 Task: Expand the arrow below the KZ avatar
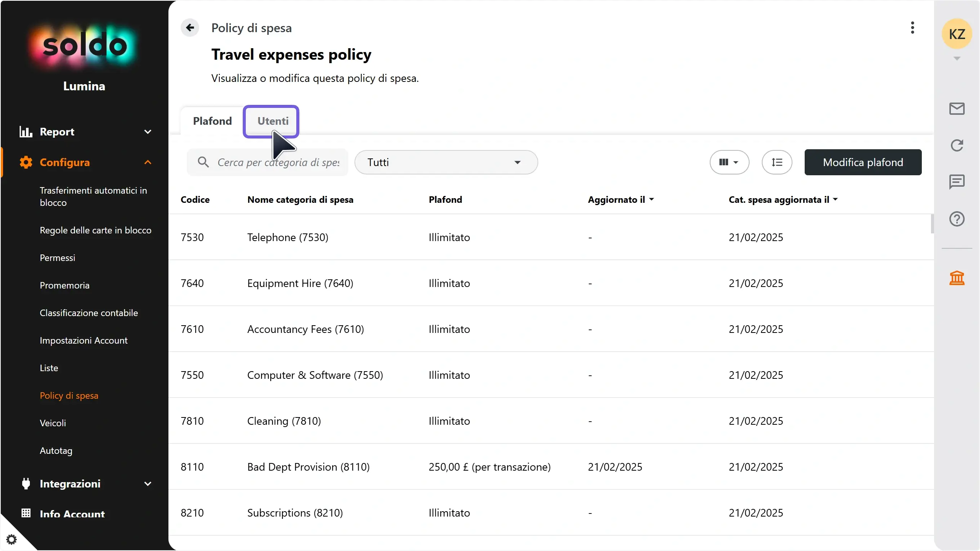coord(957,59)
